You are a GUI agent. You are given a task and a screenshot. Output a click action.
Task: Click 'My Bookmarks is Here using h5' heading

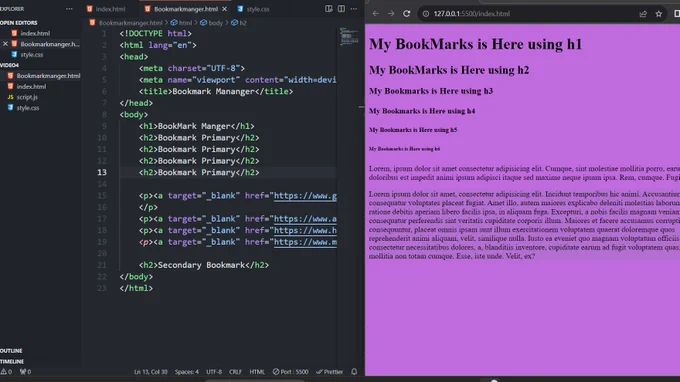pos(413,130)
